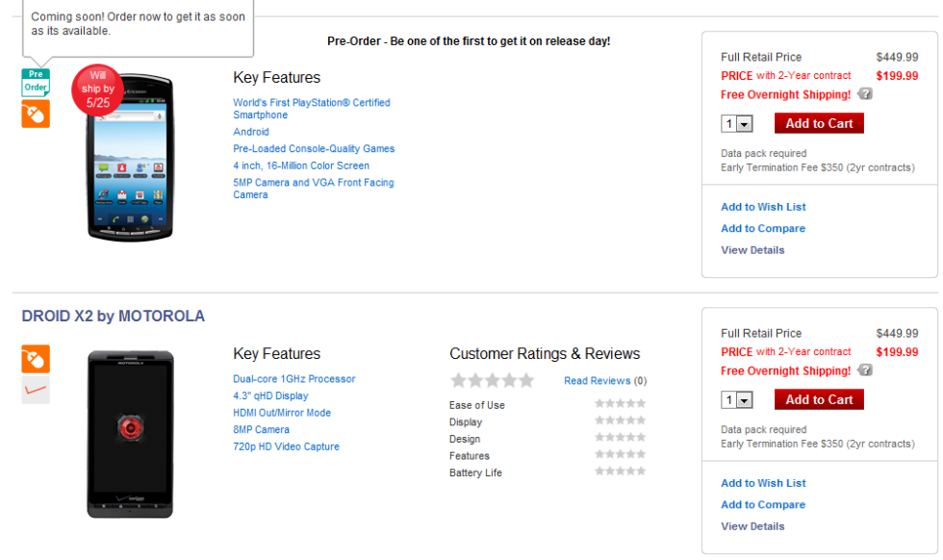Add the pre-order PlayStation phone to cart
Screen dimensions: 943x560
[x=819, y=123]
